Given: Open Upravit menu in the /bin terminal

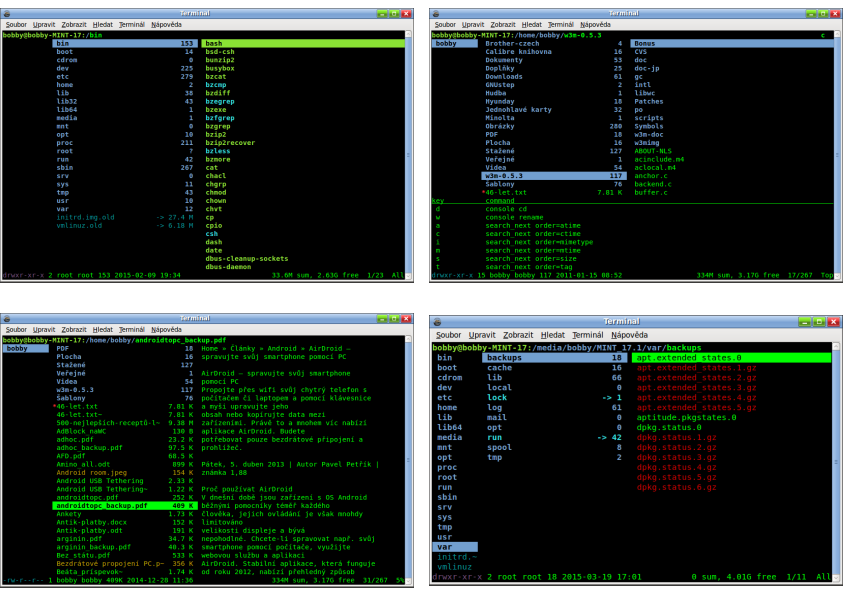Looking at the screenshot, I should pos(44,25).
